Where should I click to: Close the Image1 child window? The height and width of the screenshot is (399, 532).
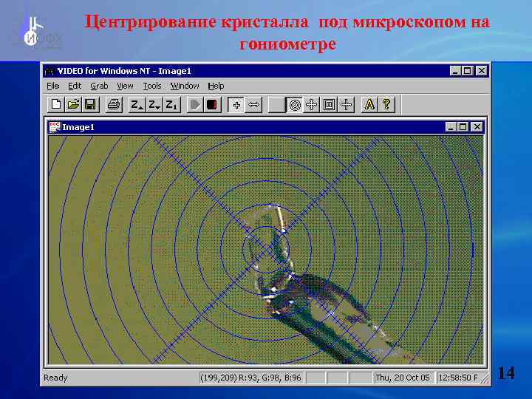tap(477, 127)
